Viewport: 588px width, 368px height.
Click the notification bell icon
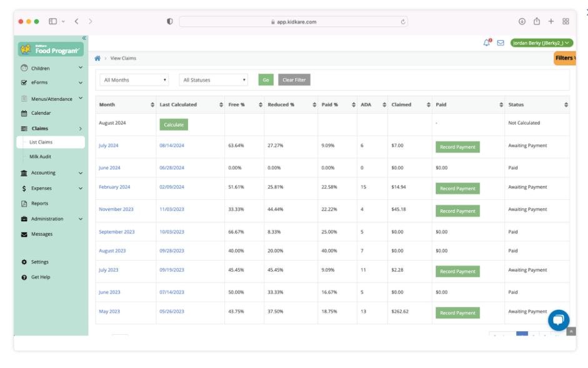click(487, 42)
